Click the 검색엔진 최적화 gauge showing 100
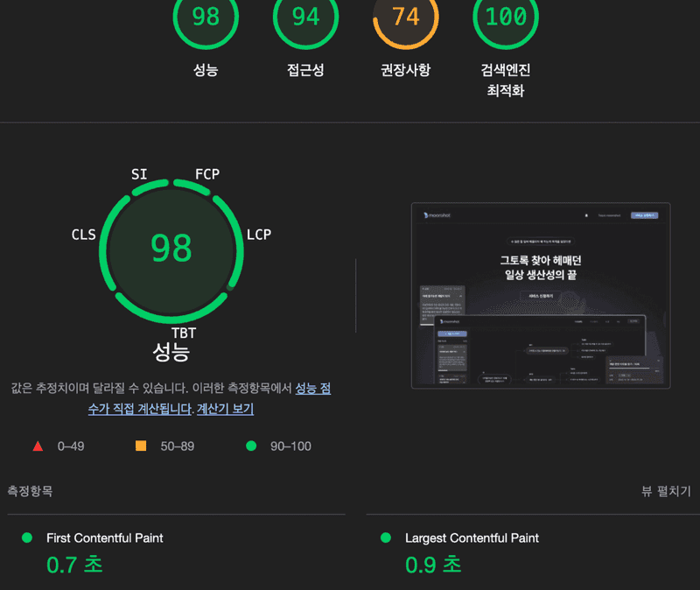 (x=505, y=18)
